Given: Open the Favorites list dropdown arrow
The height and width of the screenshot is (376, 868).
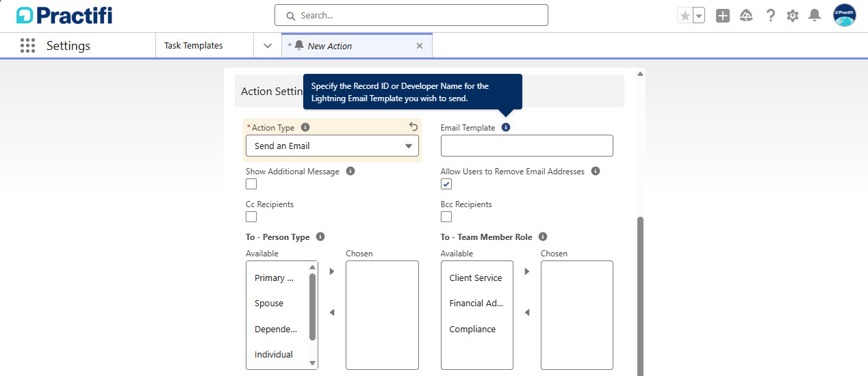Looking at the screenshot, I should [699, 16].
